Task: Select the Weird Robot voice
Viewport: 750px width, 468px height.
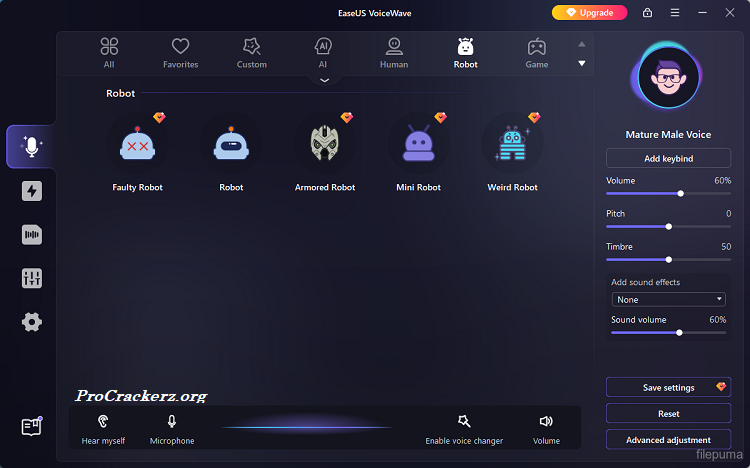Action: tap(512, 146)
